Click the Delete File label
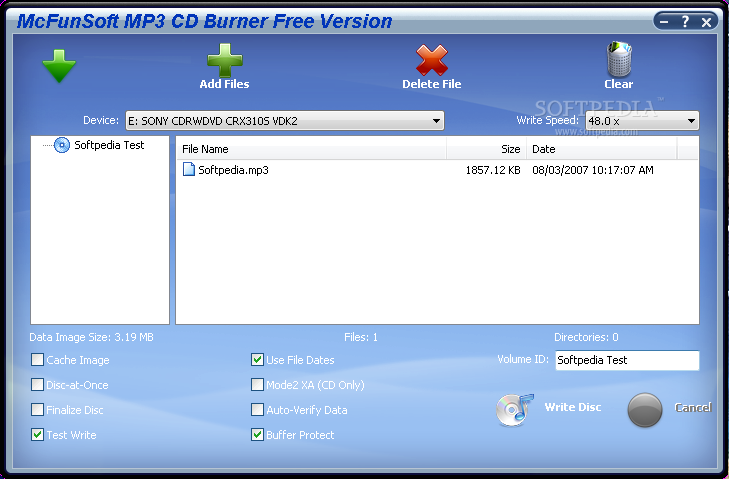 (x=432, y=84)
